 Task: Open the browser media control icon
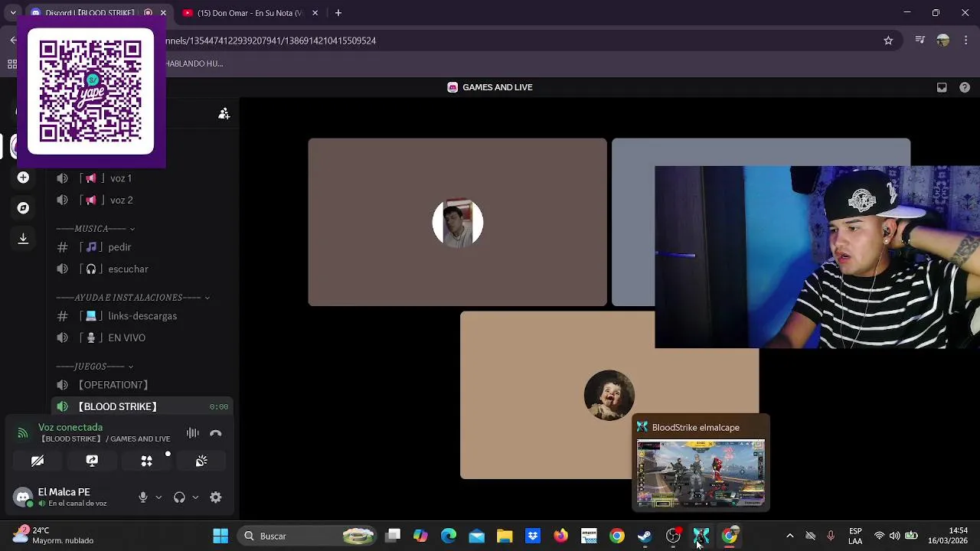point(920,41)
